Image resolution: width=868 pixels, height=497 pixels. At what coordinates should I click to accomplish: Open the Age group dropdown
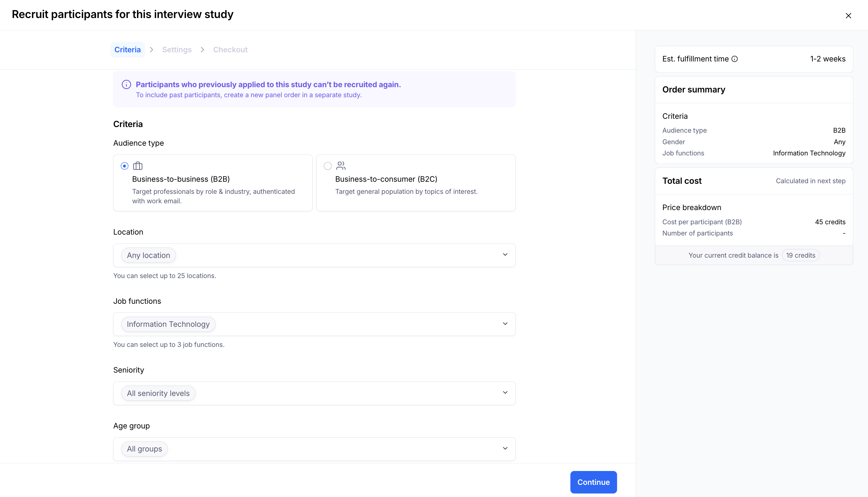(505, 449)
